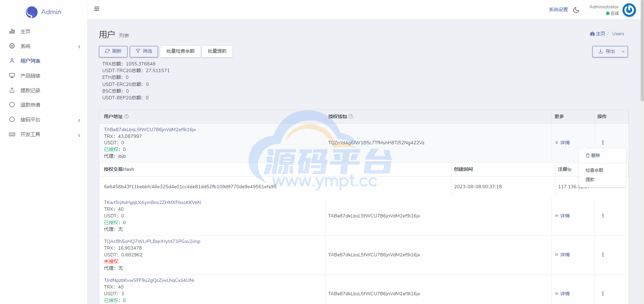The width and height of the screenshot is (644, 304).
Task: Click the 代理: jbjb agent text
Action: tap(115, 156)
